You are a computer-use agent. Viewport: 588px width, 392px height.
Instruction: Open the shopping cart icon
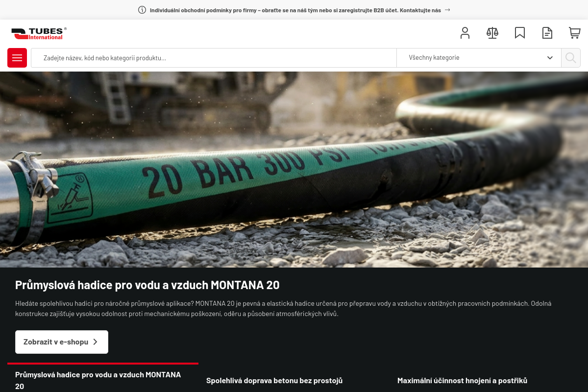click(x=575, y=33)
